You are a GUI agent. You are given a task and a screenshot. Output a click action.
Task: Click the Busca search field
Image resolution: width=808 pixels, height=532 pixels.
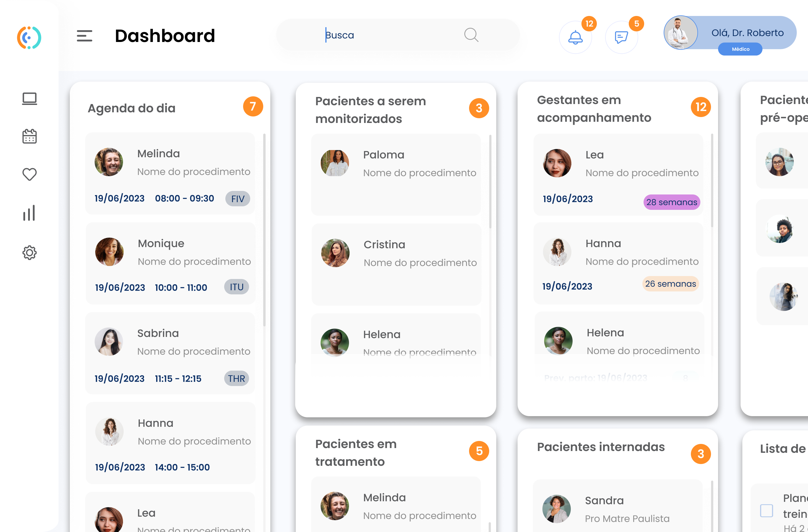click(398, 35)
